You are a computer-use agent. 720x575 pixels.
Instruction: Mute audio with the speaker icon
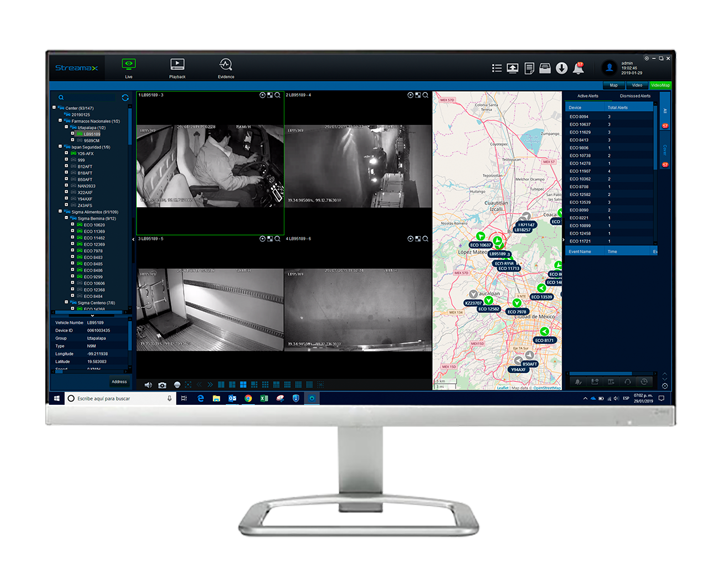coord(148,385)
